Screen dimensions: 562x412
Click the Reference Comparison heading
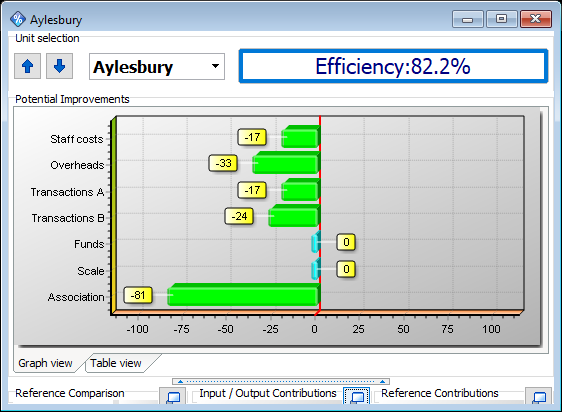tap(70, 393)
